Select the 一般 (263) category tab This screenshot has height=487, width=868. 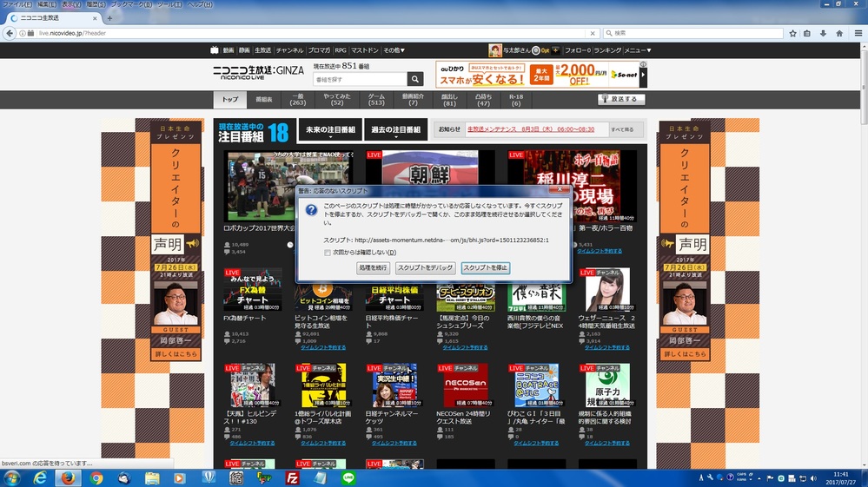298,100
